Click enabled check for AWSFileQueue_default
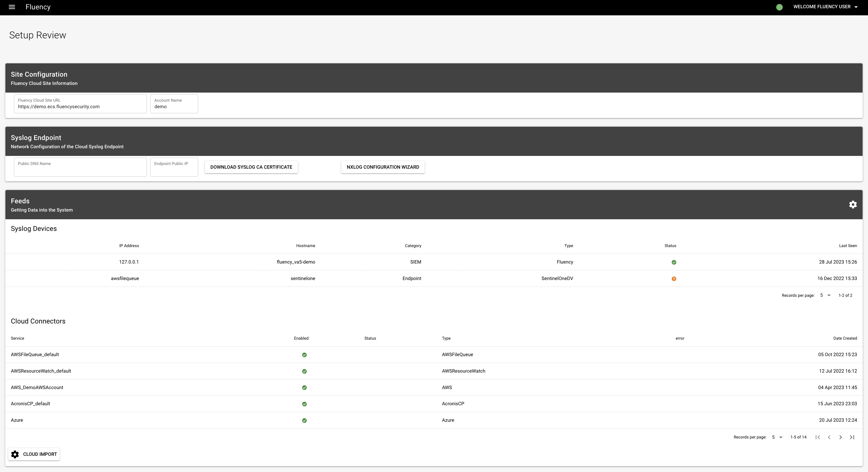 304,355
